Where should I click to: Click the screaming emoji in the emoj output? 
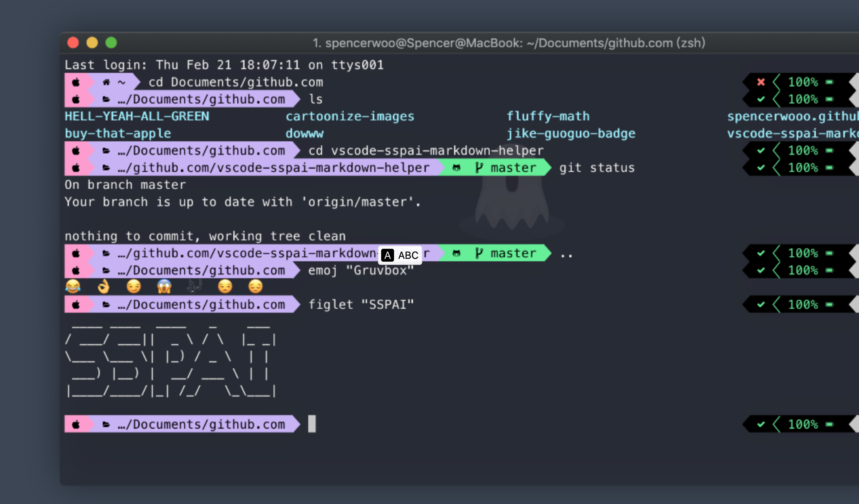(x=164, y=287)
